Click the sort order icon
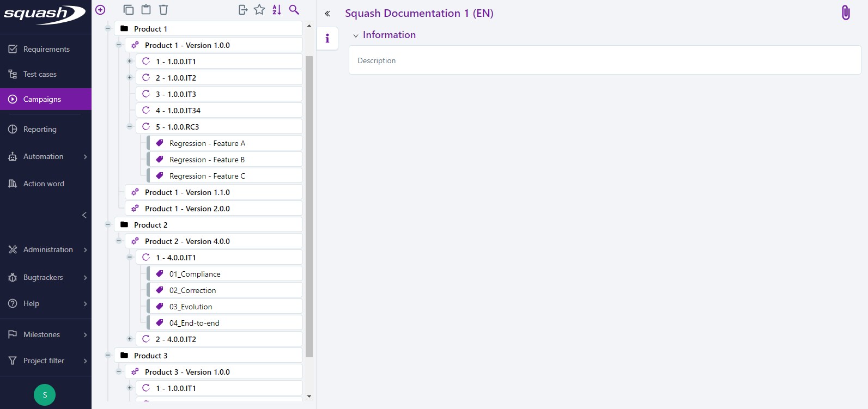 (277, 10)
